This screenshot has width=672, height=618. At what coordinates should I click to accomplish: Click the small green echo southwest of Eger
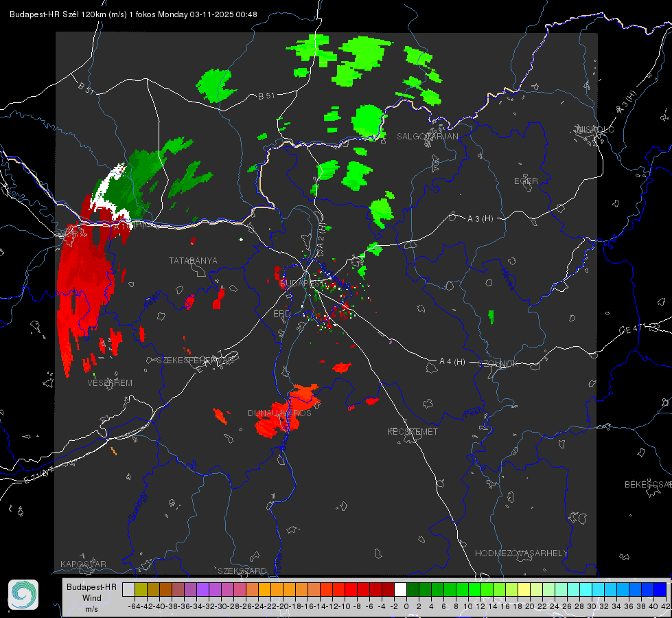(x=491, y=317)
